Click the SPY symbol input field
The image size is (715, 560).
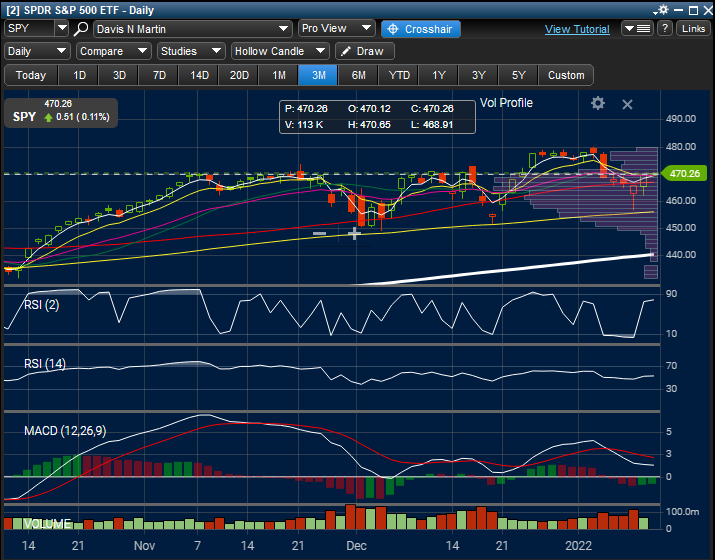pyautogui.click(x=30, y=28)
